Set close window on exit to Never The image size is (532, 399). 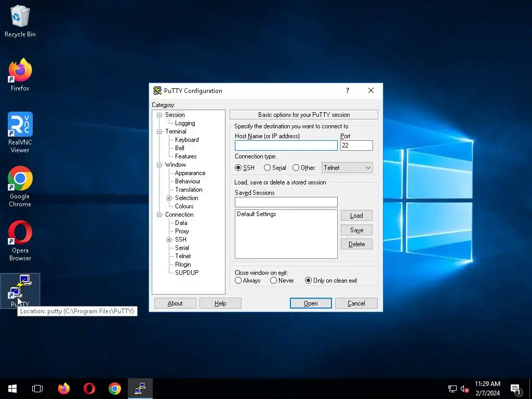282,281
